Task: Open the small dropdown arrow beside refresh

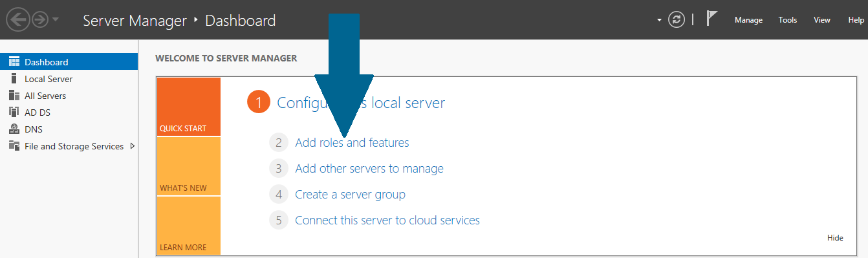Action: [660, 20]
